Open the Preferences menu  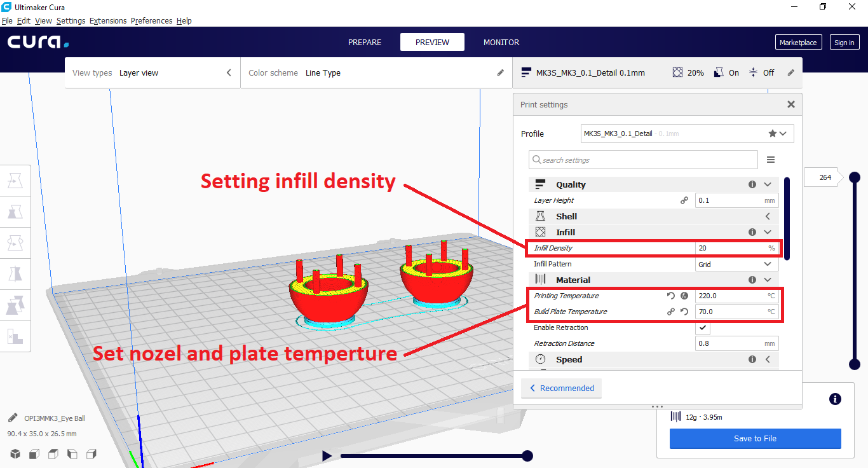click(x=151, y=20)
